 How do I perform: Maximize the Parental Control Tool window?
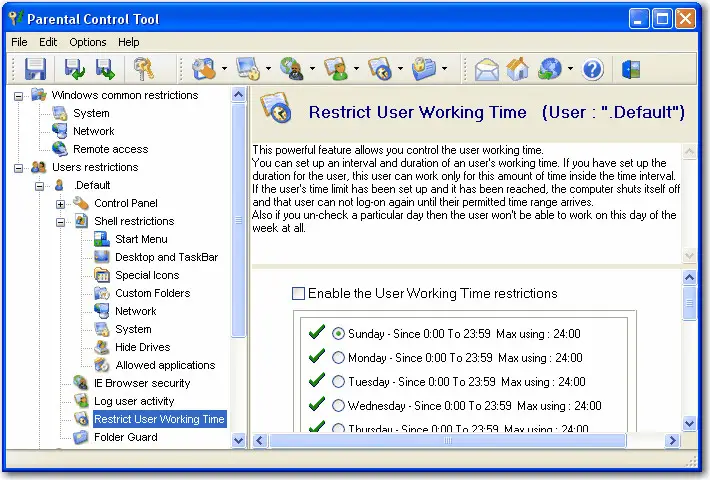662,19
